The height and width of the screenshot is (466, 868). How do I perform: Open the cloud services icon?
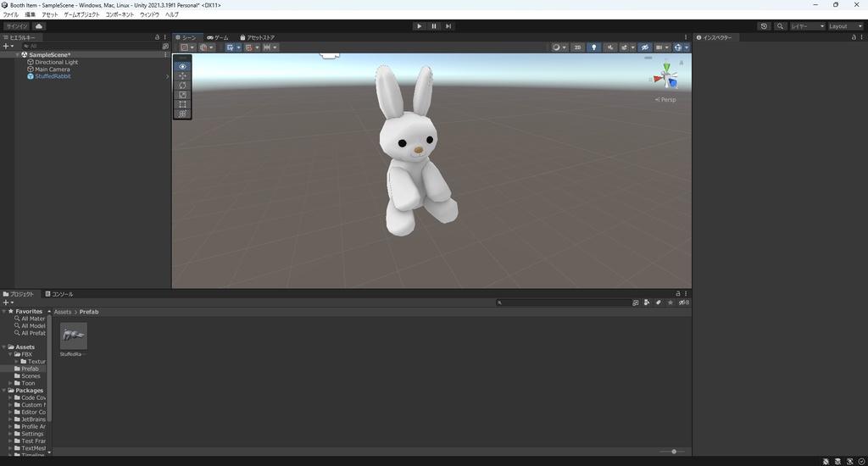point(39,26)
